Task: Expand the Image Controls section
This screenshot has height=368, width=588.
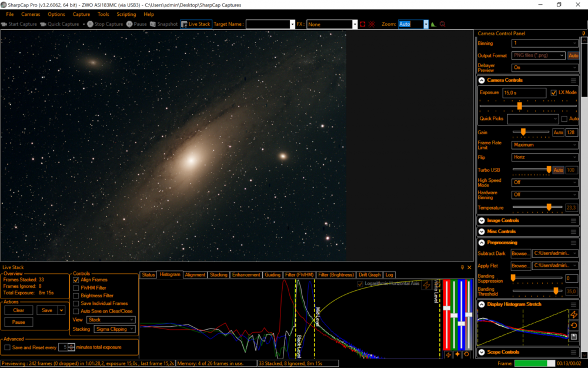Action: (x=482, y=221)
